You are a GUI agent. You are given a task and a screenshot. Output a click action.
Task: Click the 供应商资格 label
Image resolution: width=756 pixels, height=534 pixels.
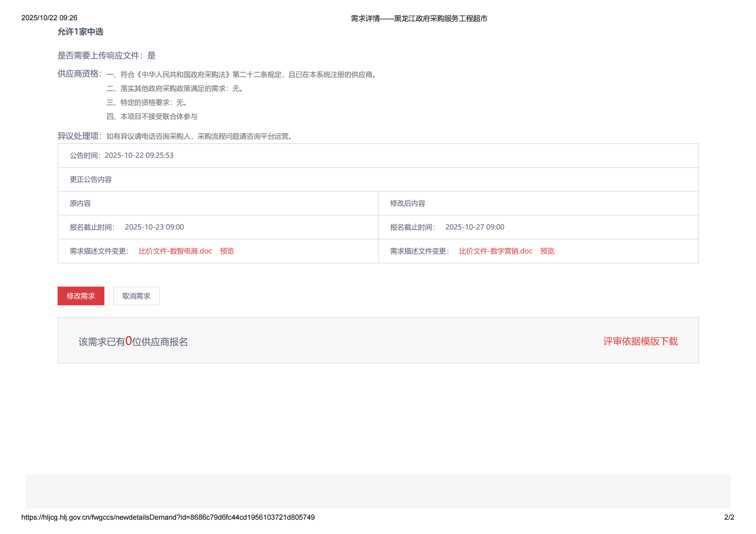(x=79, y=74)
